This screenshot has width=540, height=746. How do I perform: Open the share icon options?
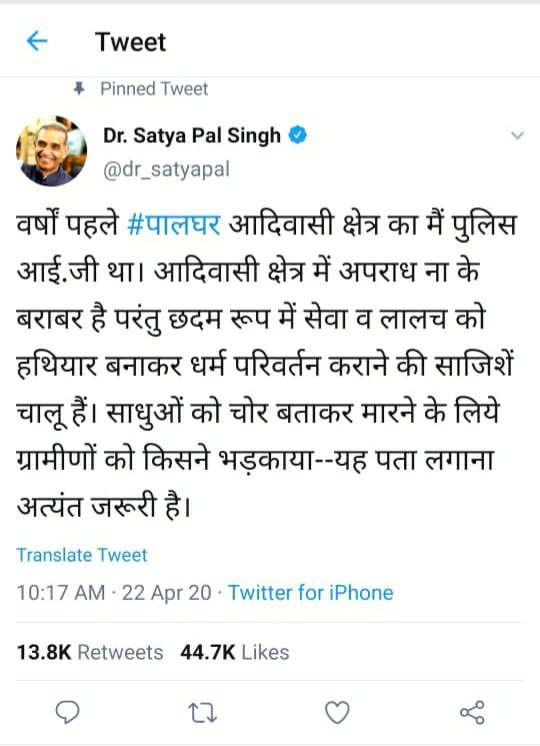click(x=472, y=712)
